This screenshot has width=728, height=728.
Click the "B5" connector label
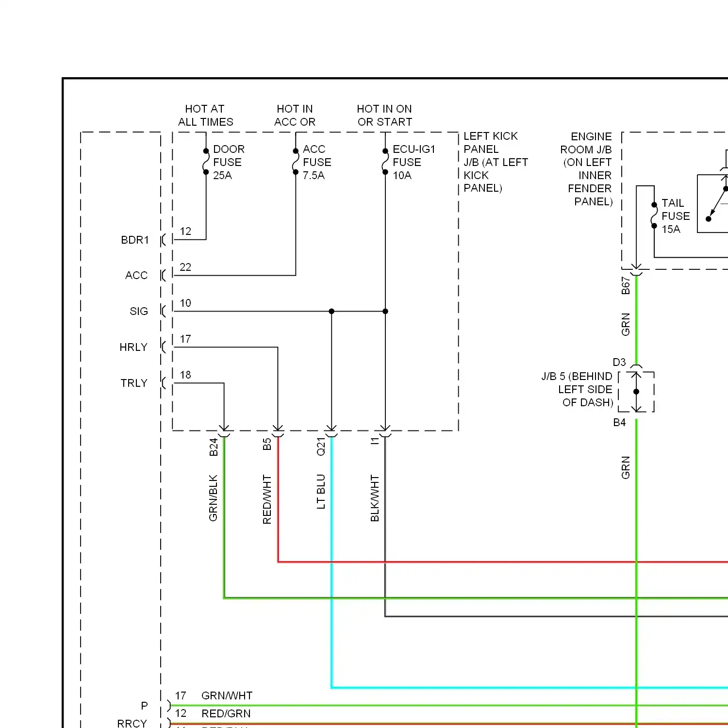[267, 444]
